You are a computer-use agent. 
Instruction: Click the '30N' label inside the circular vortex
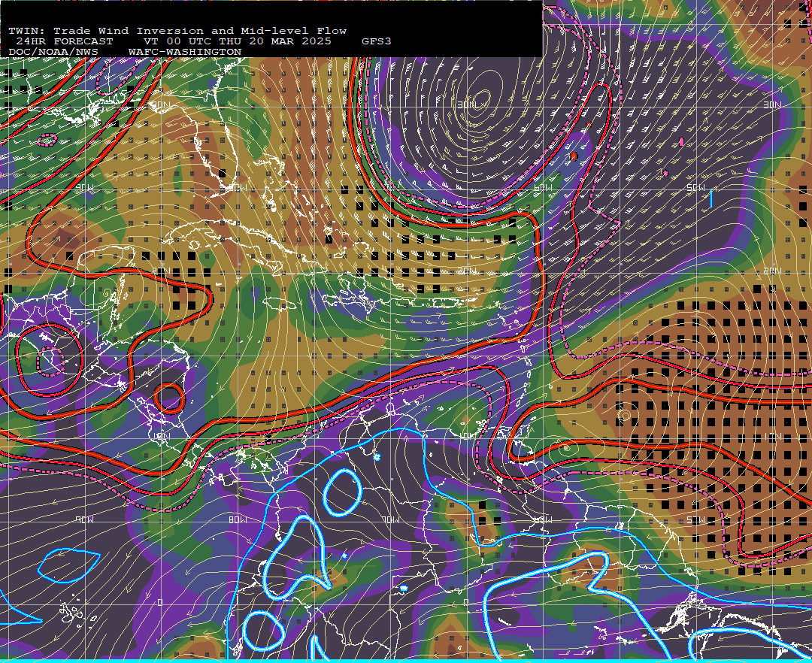[x=466, y=105]
